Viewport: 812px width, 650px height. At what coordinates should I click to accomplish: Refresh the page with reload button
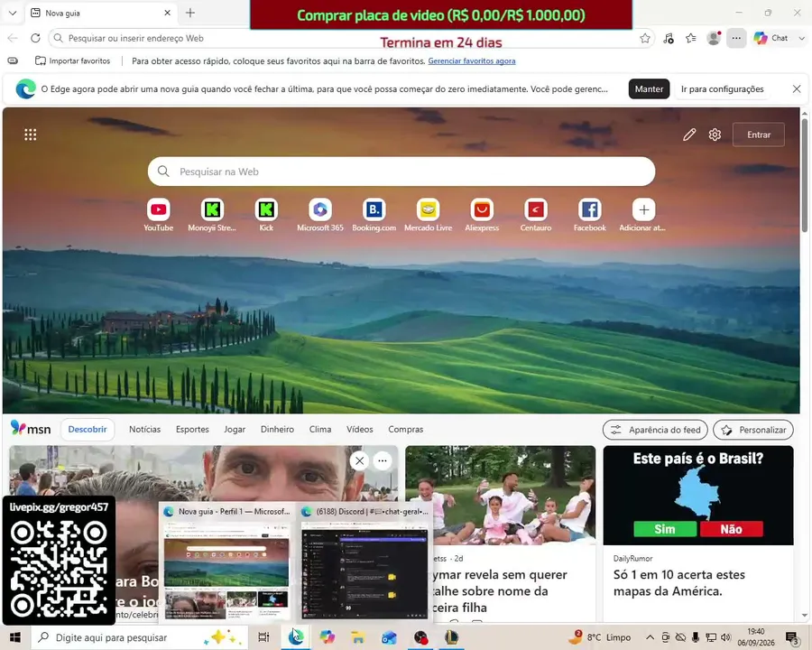[35, 38]
